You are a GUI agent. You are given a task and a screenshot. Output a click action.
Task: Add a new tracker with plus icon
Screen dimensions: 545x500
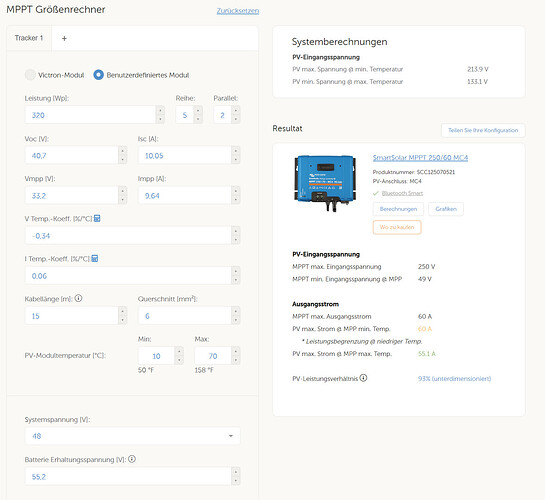(64, 39)
